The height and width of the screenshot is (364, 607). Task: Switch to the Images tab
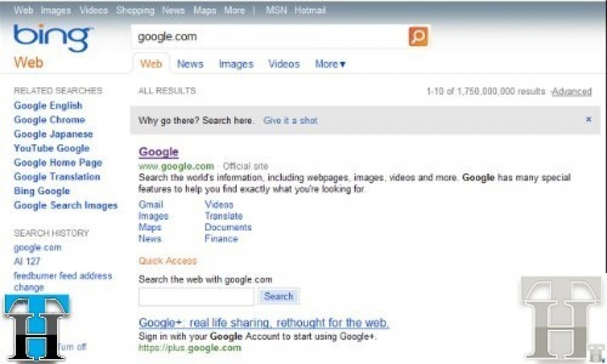click(x=236, y=64)
